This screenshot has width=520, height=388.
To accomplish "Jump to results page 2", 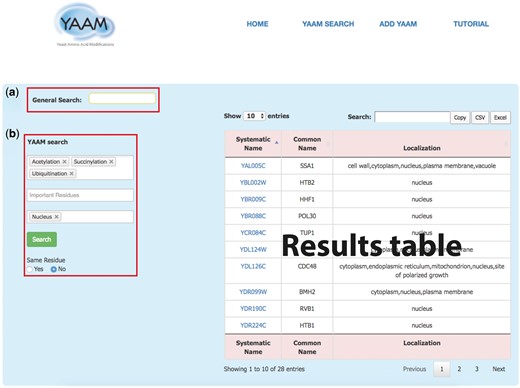I will tap(459, 369).
